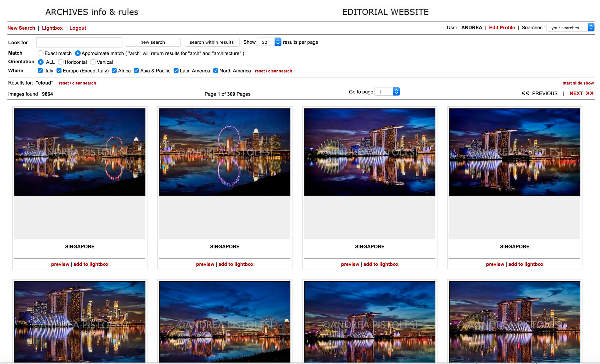Toggle the Africa checkbox

114,71
